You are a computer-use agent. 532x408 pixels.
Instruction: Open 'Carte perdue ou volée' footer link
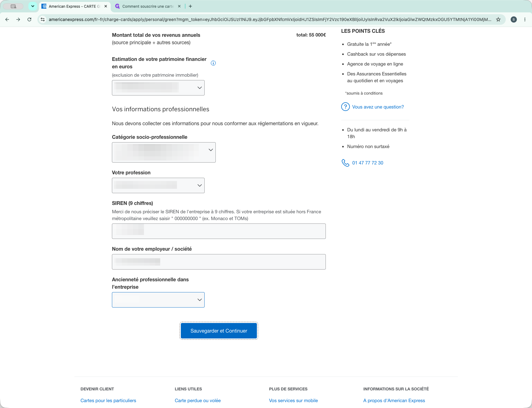pyautogui.click(x=198, y=401)
